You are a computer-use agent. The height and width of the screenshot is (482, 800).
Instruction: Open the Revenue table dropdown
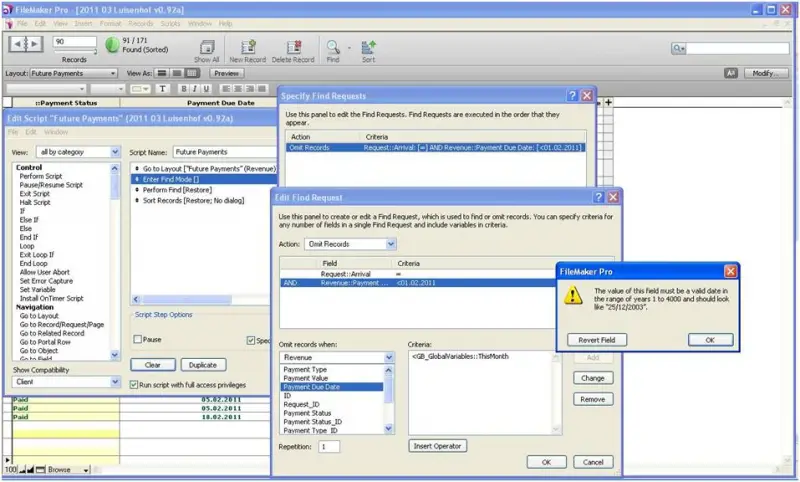pos(337,357)
